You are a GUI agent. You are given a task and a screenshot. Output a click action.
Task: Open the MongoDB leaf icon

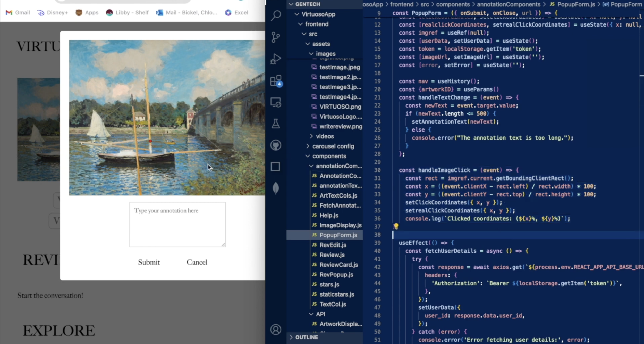(x=276, y=188)
